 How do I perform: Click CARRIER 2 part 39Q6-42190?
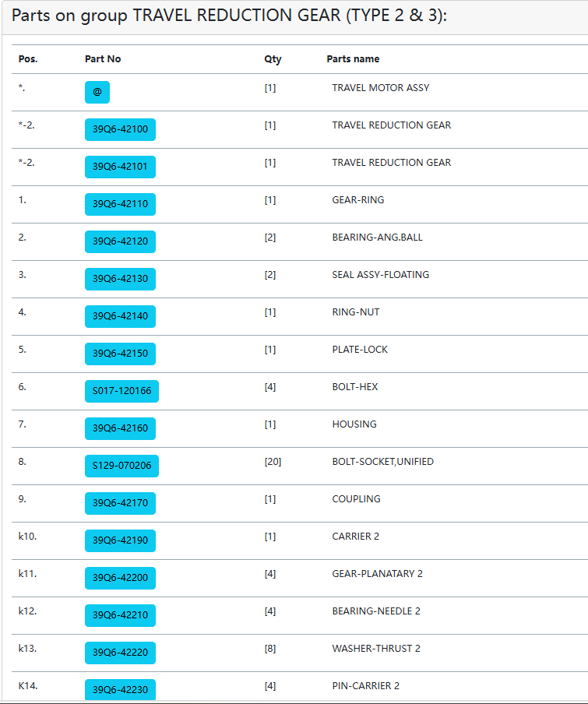pos(120,540)
